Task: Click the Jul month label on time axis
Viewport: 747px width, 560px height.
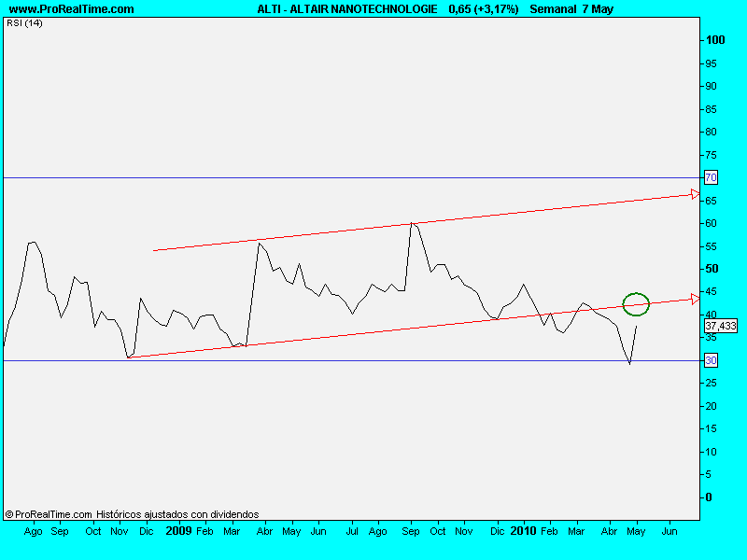Action: tap(352, 531)
